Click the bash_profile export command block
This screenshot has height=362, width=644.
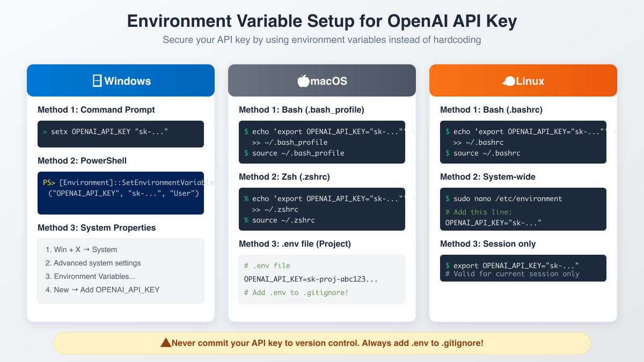tap(322, 142)
